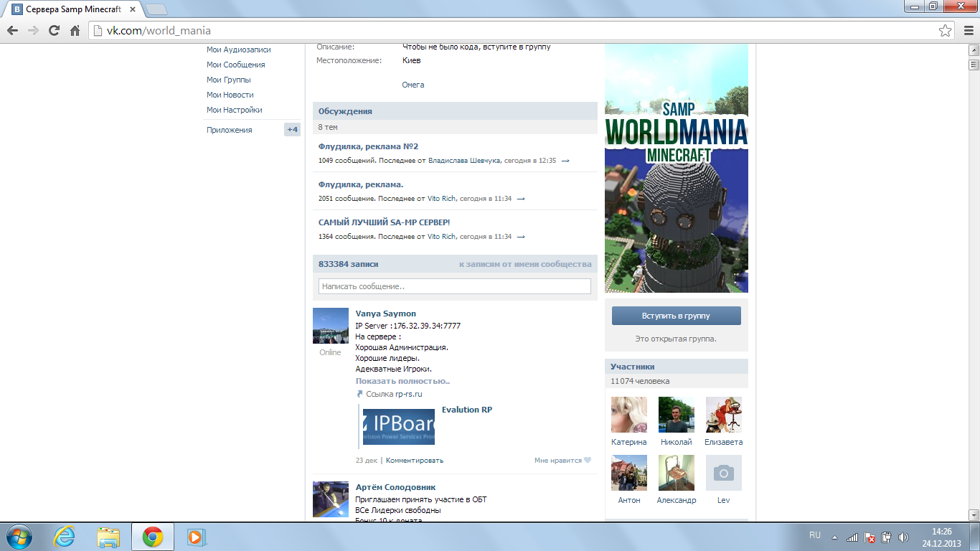Click the 23 дек post date
The width and height of the screenshot is (980, 551).
point(367,461)
